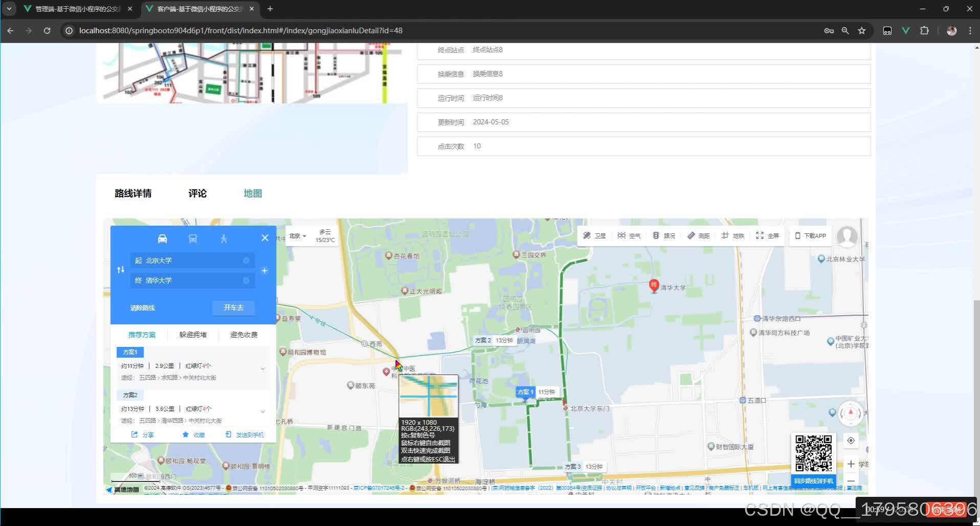Click 同步路线到手机 button

[x=813, y=481]
